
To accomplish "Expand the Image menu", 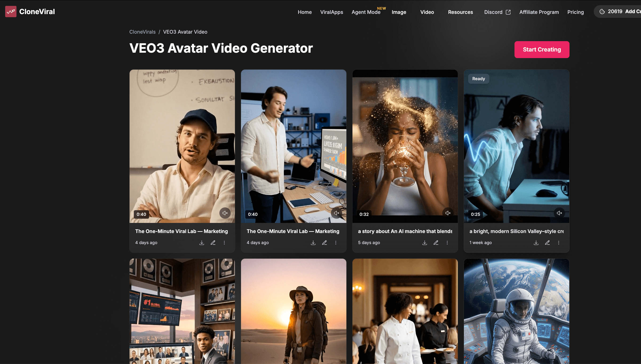I will tap(399, 12).
